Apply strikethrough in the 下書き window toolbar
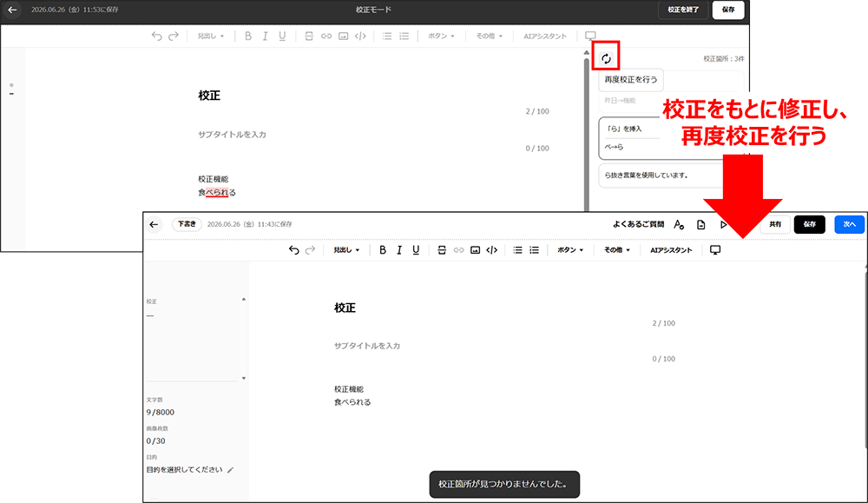 point(442,250)
